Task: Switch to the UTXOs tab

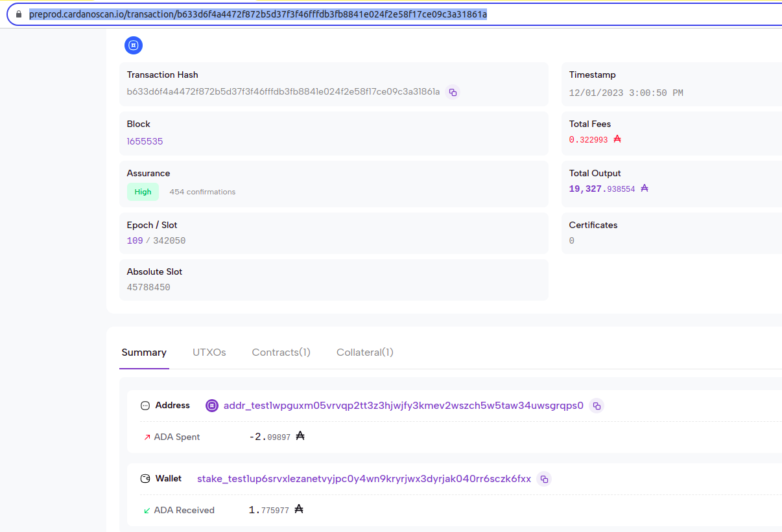Action: (209, 353)
